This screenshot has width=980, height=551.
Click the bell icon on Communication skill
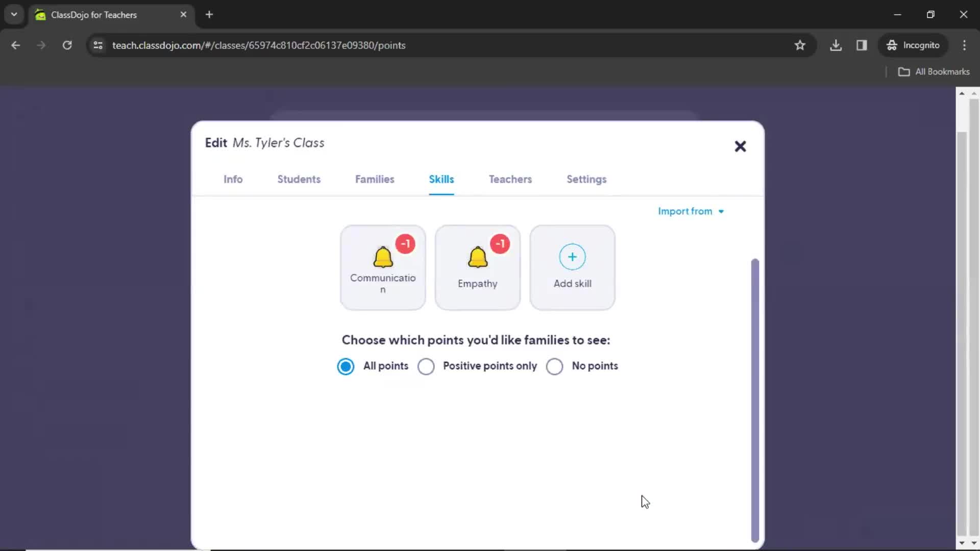(382, 257)
